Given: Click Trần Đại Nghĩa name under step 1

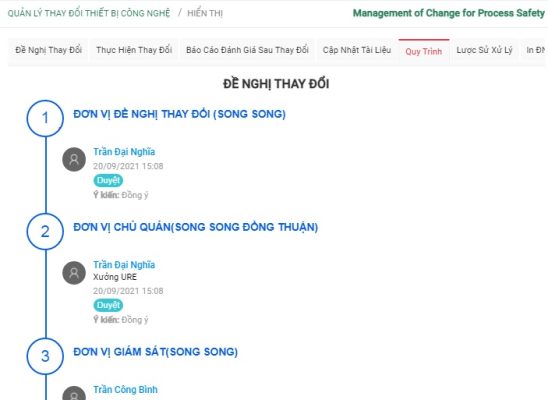Looking at the screenshot, I should point(124,152).
